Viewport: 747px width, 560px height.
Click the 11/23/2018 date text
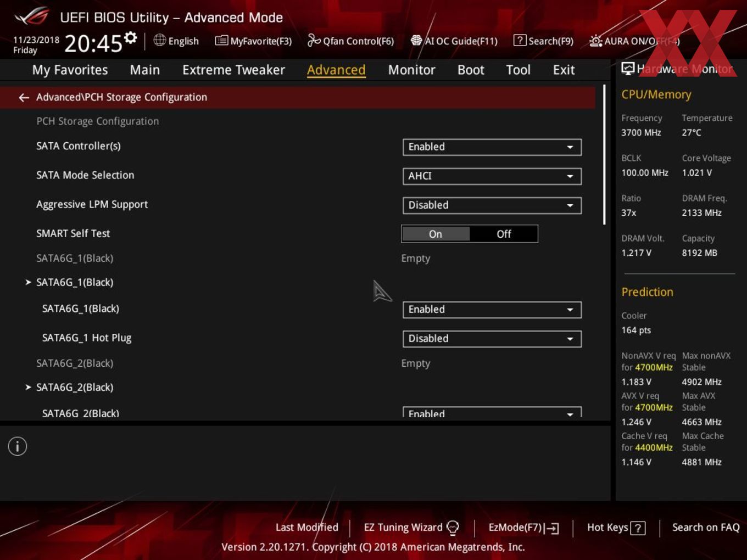[x=36, y=40]
